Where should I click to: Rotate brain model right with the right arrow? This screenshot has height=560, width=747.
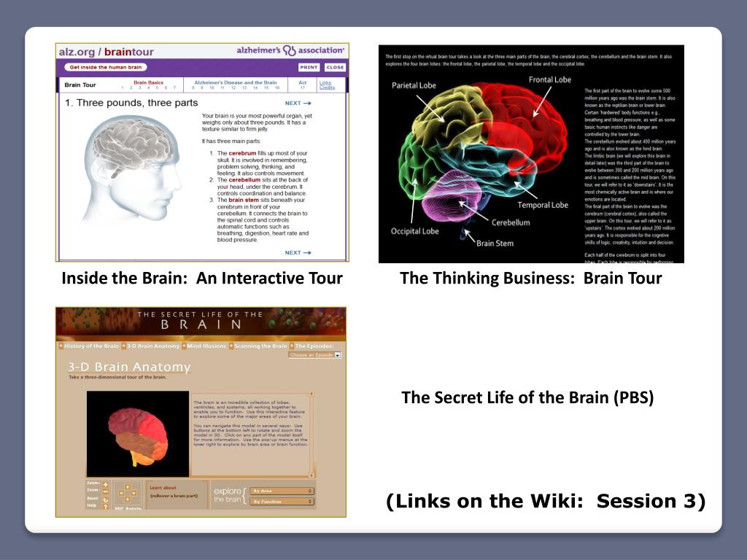coord(134,493)
